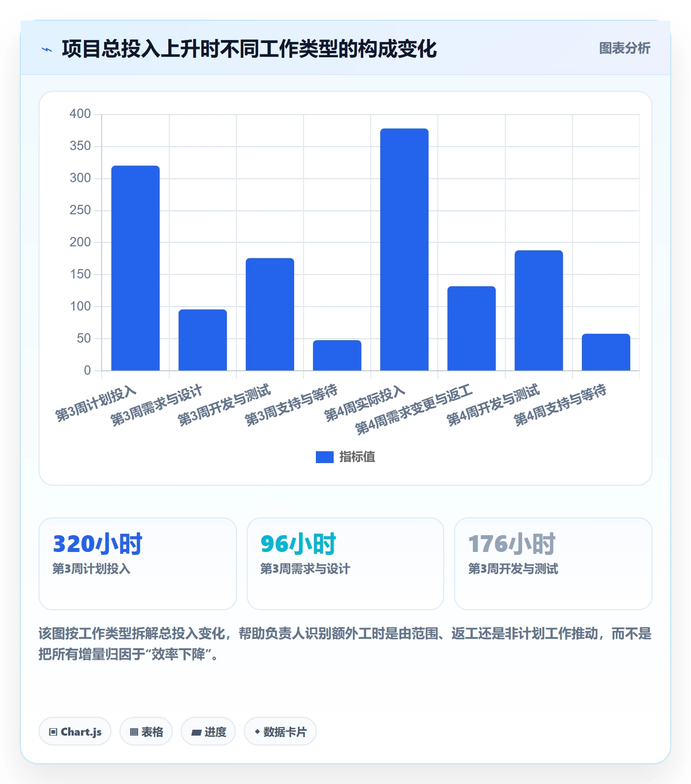The height and width of the screenshot is (784, 691).
Task: Click the description paragraph starting 该图按工作类型
Action: pos(345,644)
